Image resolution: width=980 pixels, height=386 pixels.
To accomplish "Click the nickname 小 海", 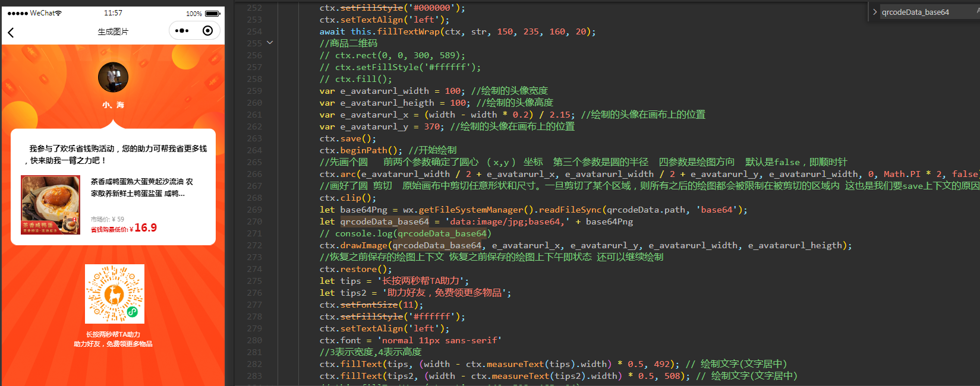I will (x=113, y=105).
